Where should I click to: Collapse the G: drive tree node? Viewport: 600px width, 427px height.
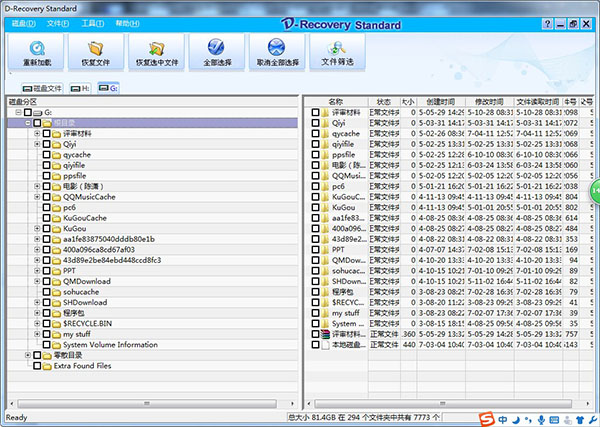pyautogui.click(x=18, y=112)
